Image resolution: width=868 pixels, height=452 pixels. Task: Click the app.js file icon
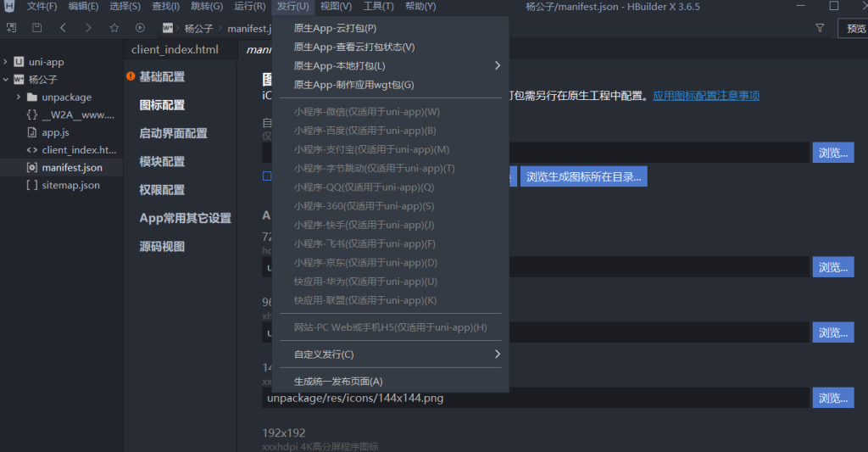point(32,132)
